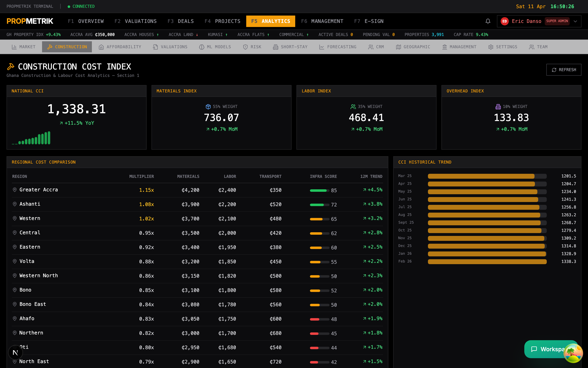Open the Eric Danso account dropdown chevron
Screen dimensions: 588x368
pos(575,21)
